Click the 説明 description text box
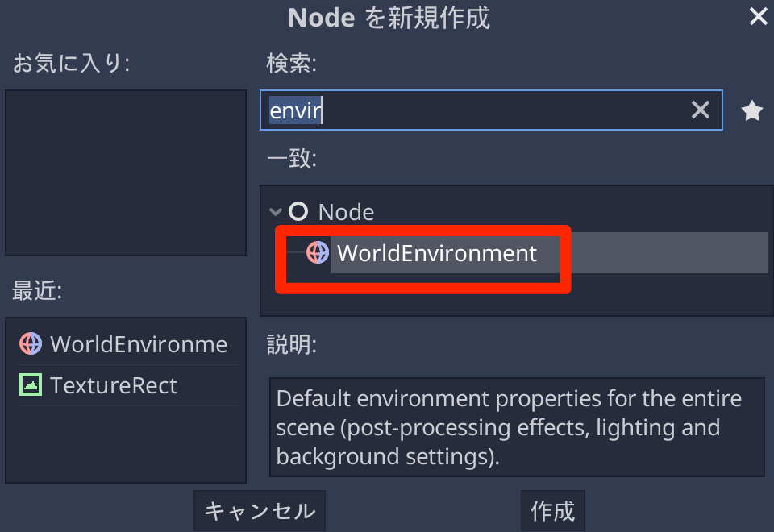Screen dimensions: 774x532 tap(517, 428)
